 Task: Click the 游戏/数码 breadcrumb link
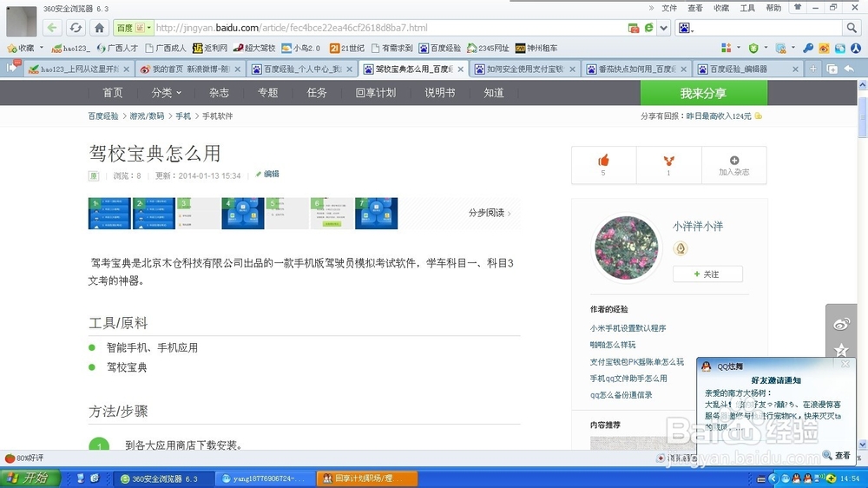coord(148,115)
